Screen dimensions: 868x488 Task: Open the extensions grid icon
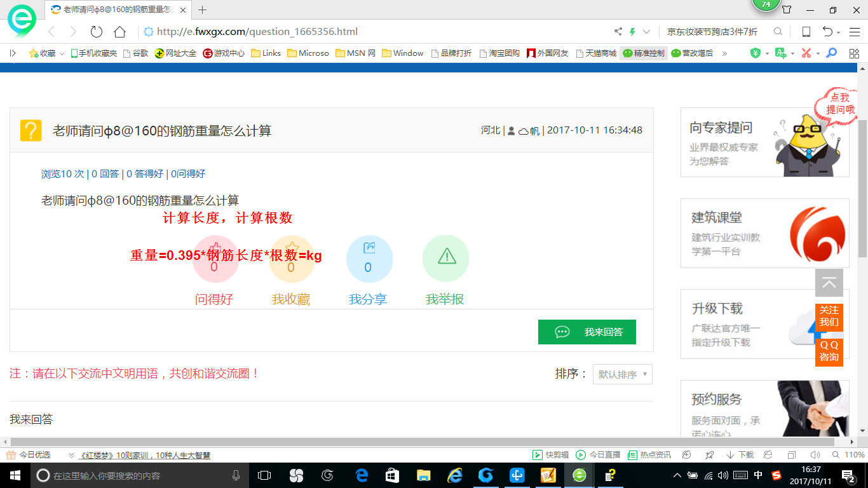click(x=853, y=53)
